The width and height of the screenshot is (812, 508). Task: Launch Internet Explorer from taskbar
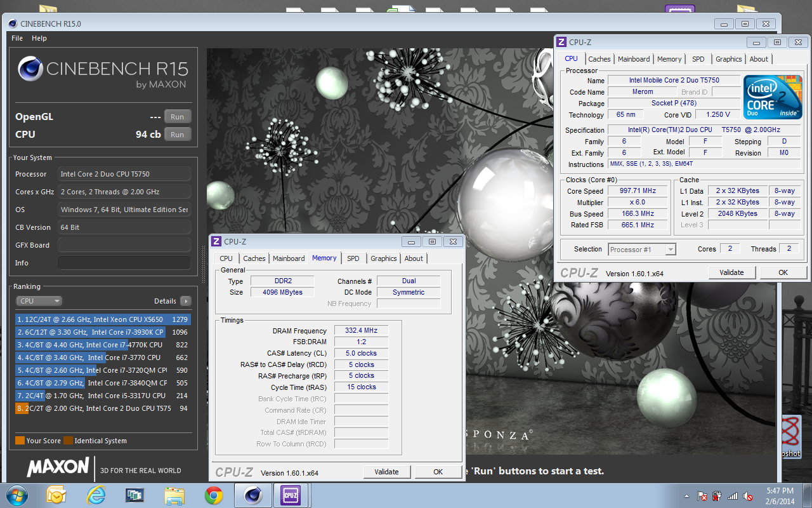(96, 495)
